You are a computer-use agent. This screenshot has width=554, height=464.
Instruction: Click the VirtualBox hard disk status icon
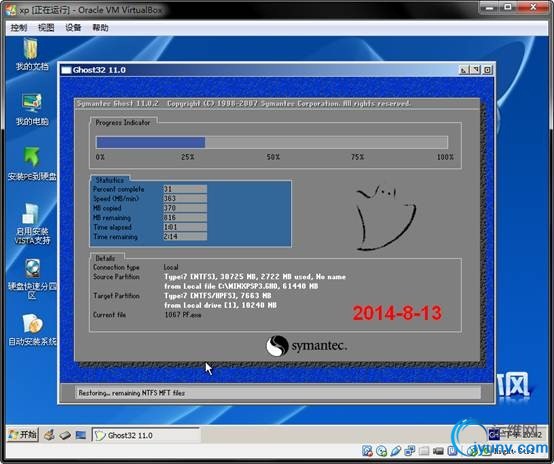coord(367,451)
